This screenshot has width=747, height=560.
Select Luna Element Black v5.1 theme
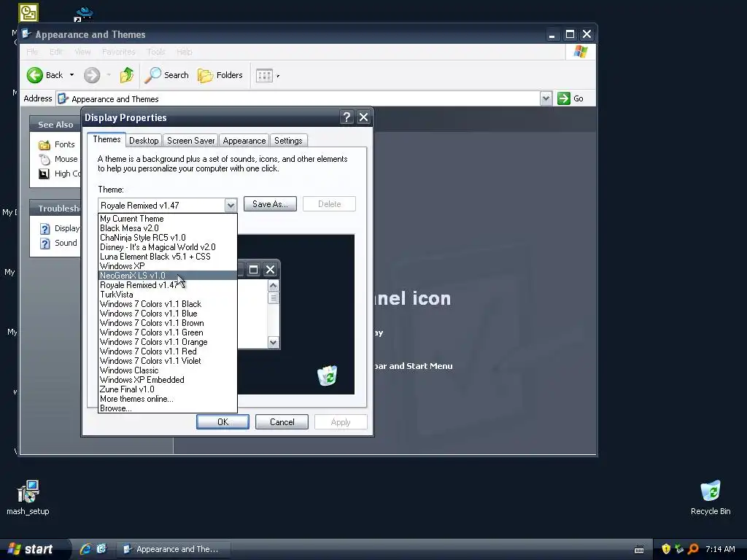click(167, 257)
